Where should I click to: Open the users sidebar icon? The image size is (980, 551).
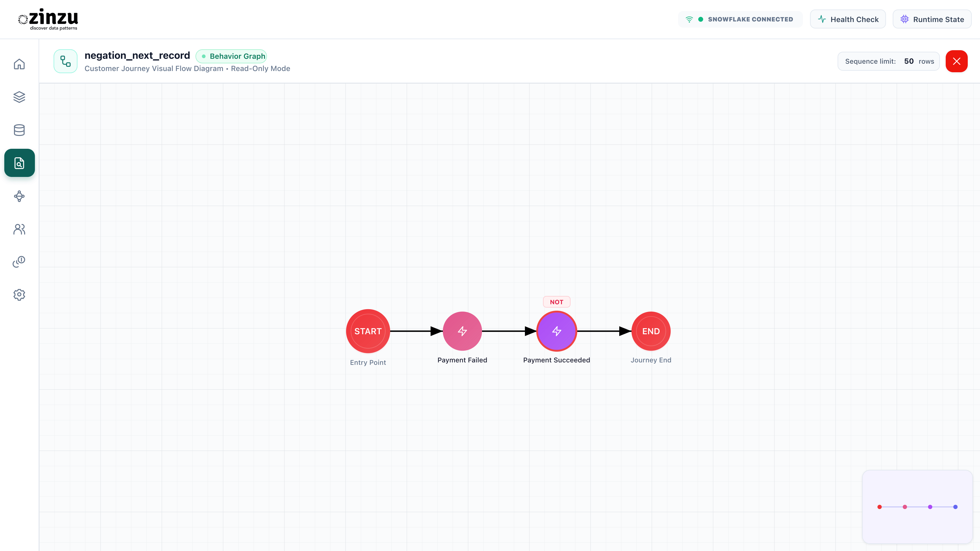pyautogui.click(x=19, y=229)
